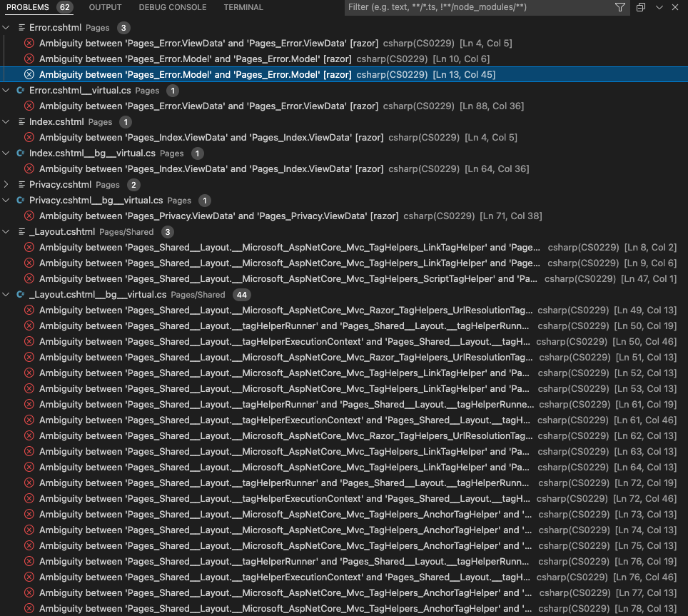Click error icon on the Ln 8, Col 2 row
The image size is (688, 616).
(x=29, y=248)
